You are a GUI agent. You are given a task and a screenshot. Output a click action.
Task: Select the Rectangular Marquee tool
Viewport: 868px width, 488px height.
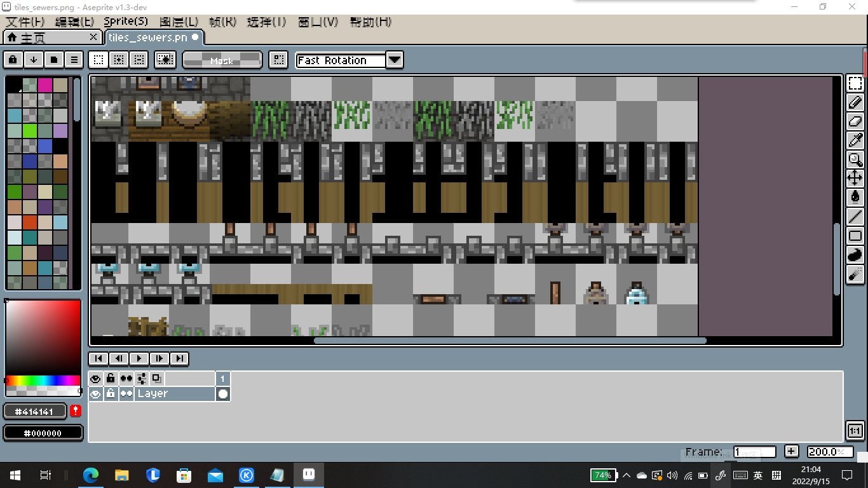(855, 83)
